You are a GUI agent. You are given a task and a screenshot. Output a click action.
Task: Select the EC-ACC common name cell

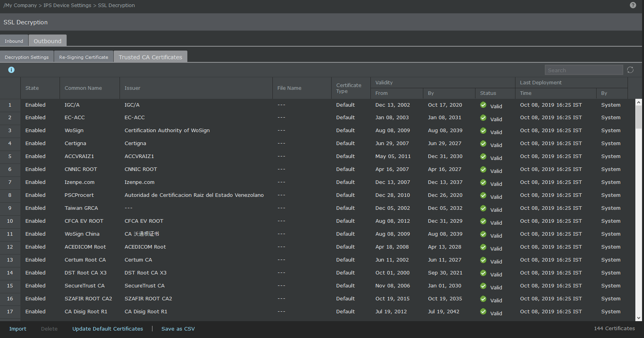74,117
